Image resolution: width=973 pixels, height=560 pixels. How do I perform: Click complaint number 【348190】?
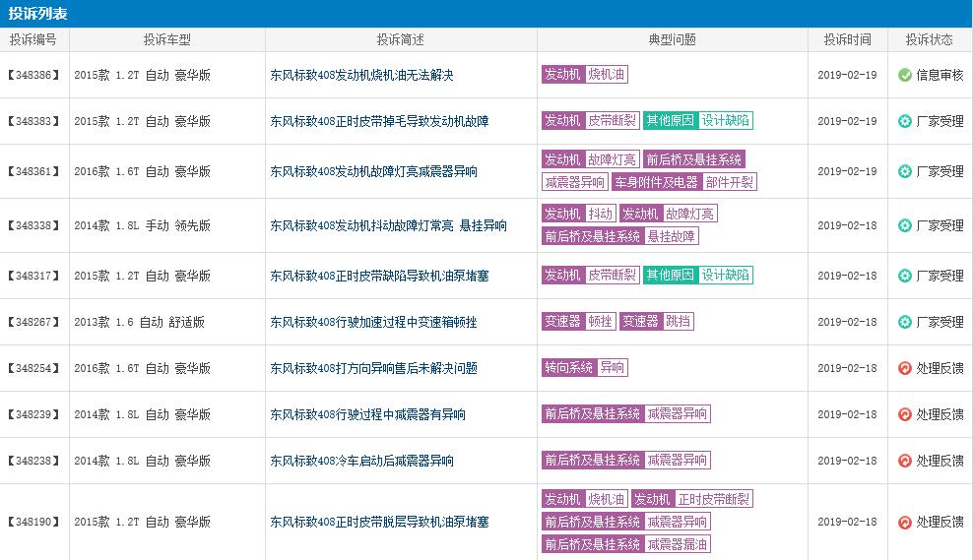pos(34,523)
